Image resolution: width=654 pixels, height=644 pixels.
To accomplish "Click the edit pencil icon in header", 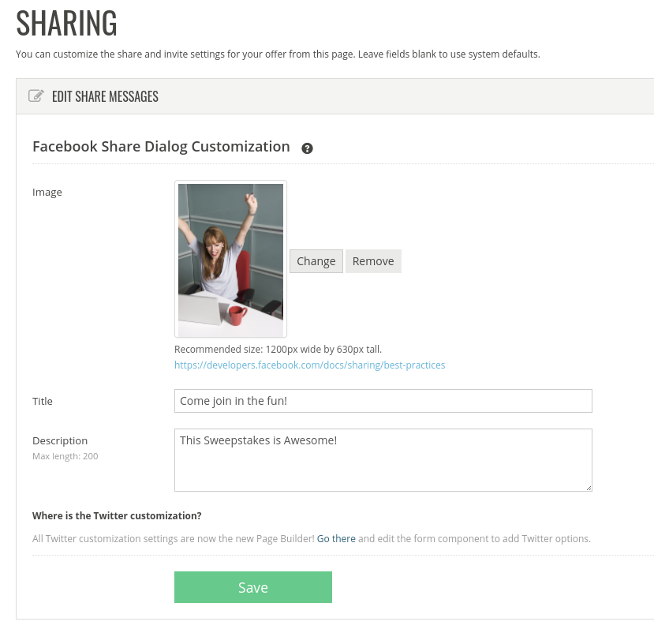I will pos(36,96).
